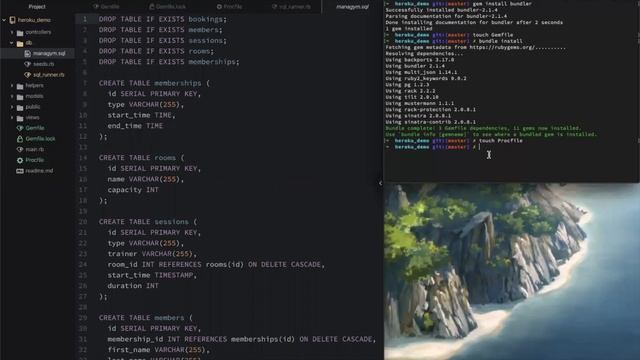
Task: Click 'rooms(id)' reference on line 24
Action: pos(224,264)
